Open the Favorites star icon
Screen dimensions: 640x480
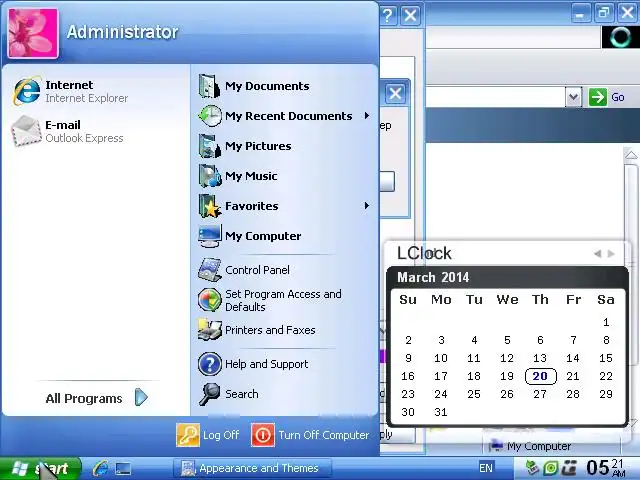(x=210, y=206)
